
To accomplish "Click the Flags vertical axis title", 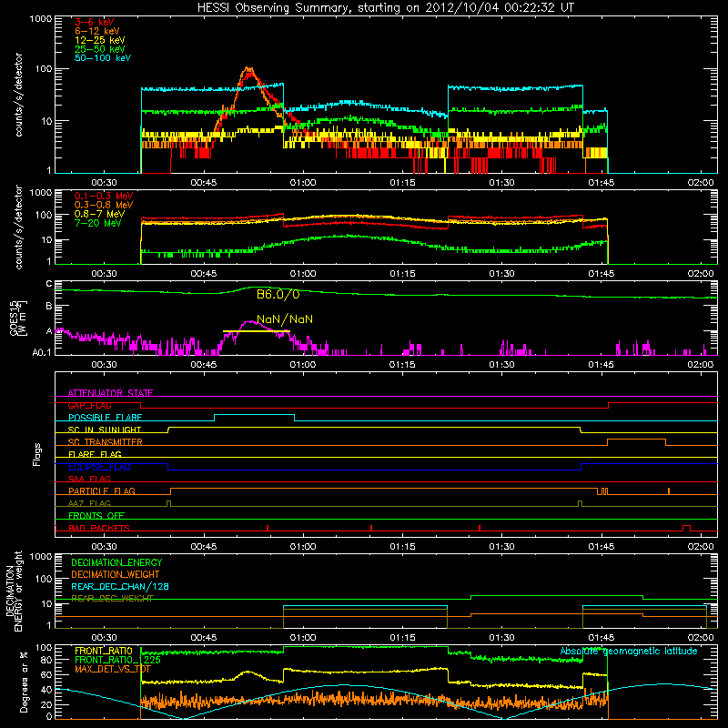I will point(37,454).
